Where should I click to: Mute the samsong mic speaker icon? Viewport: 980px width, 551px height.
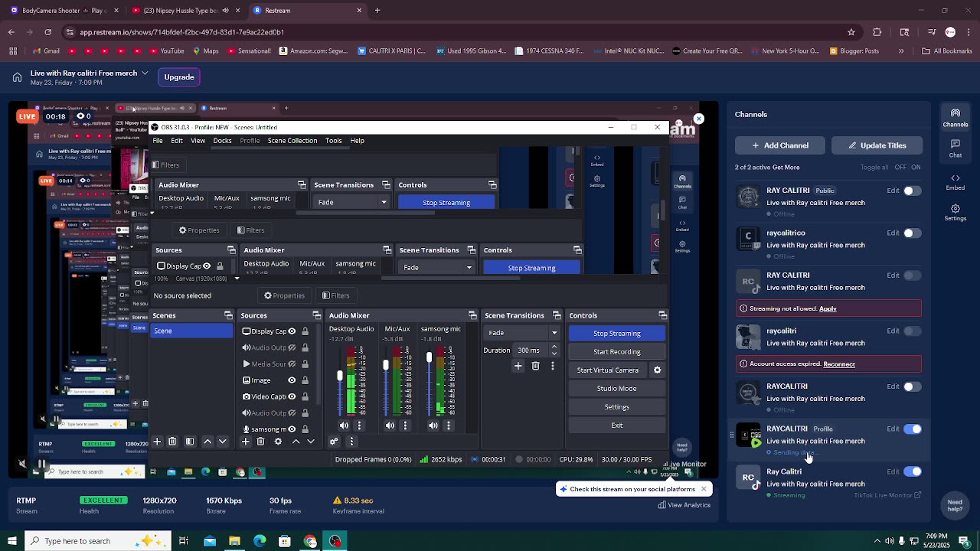433,425
